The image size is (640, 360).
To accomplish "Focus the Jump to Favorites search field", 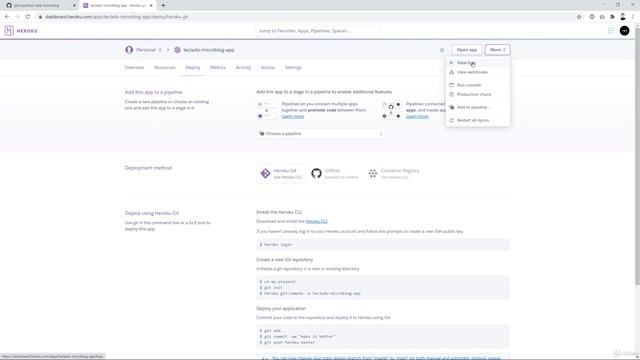I will pos(318,31).
